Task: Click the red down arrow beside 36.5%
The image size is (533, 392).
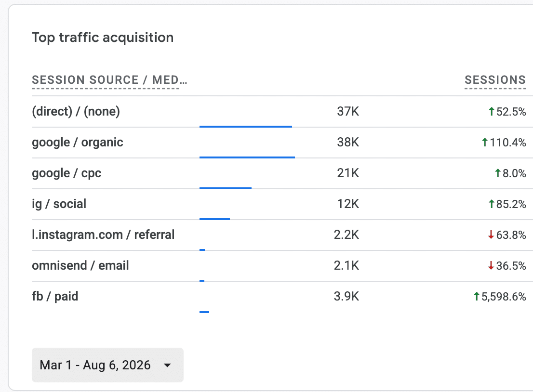Action: (491, 266)
